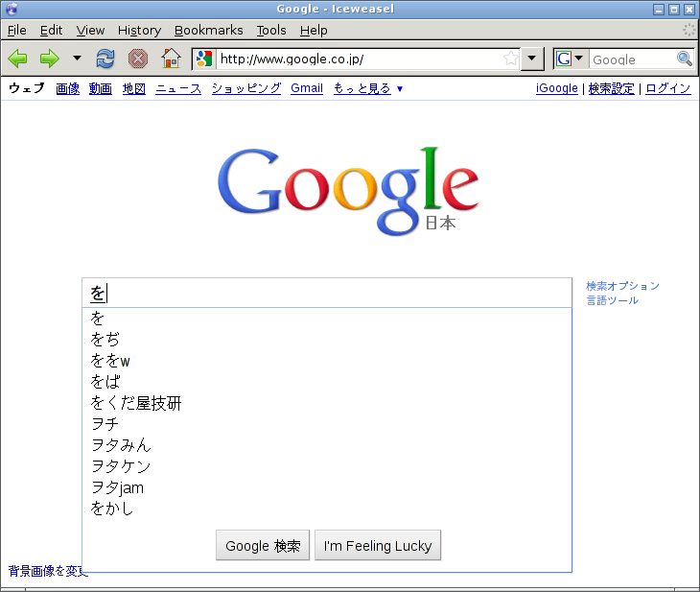Open the Edit menu
This screenshot has width=700, height=592.
[x=51, y=30]
